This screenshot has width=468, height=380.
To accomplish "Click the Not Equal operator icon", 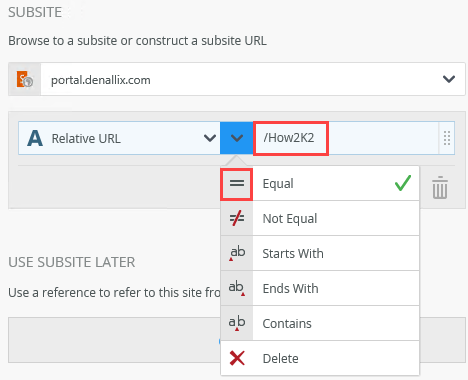I will pyautogui.click(x=237, y=219).
